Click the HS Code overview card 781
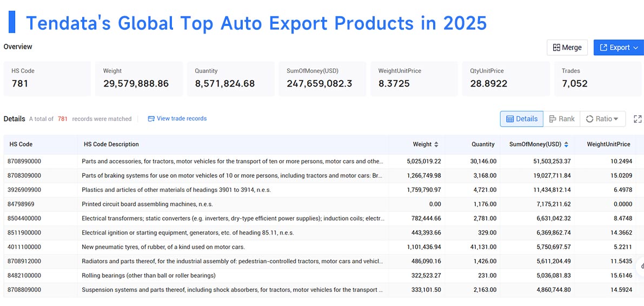This screenshot has height=306, width=644. pyautogui.click(x=47, y=79)
